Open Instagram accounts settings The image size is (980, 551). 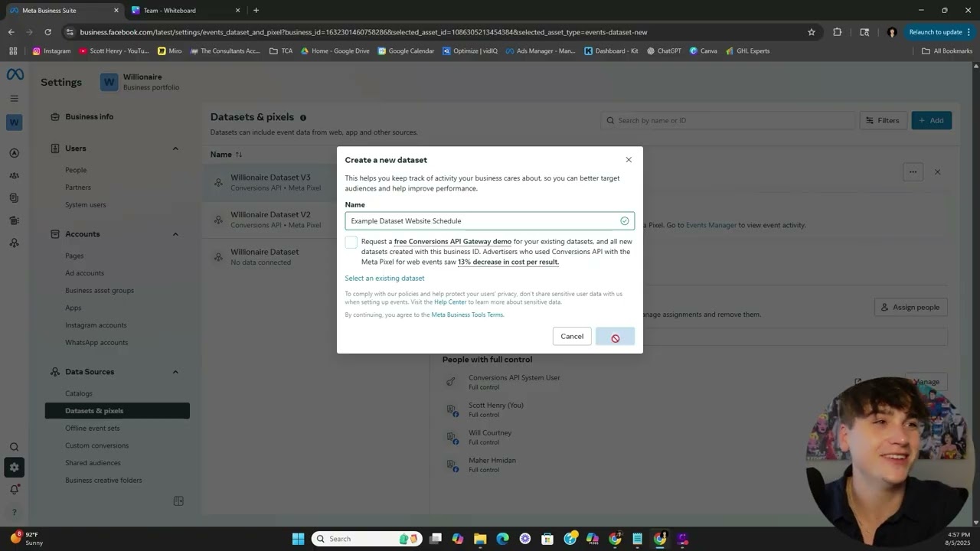pos(96,325)
